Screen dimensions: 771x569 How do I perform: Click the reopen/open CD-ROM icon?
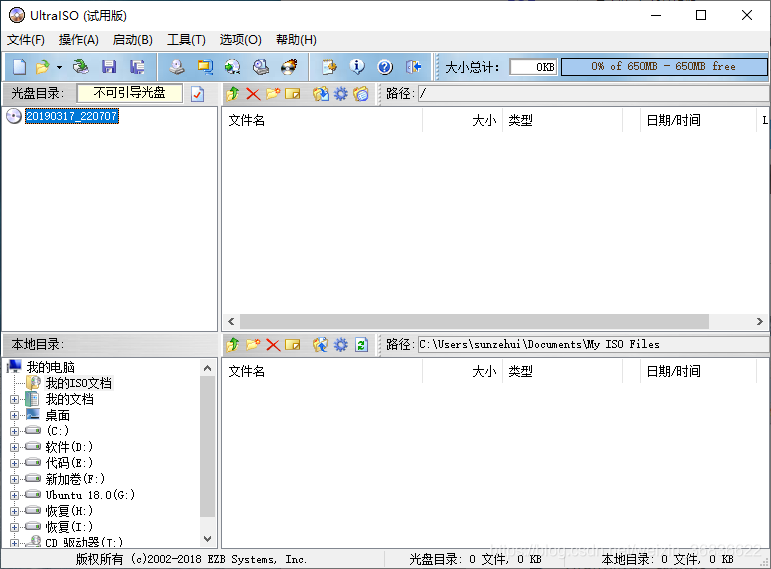[80, 67]
